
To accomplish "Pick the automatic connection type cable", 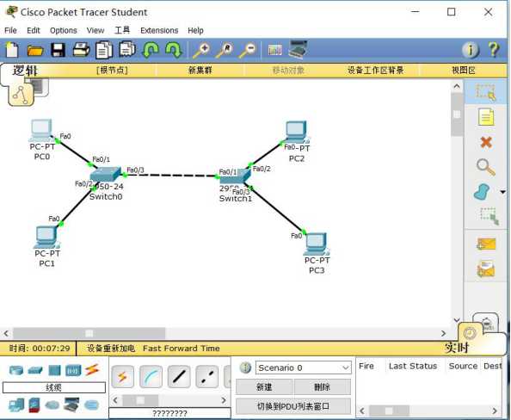I will point(122,377).
